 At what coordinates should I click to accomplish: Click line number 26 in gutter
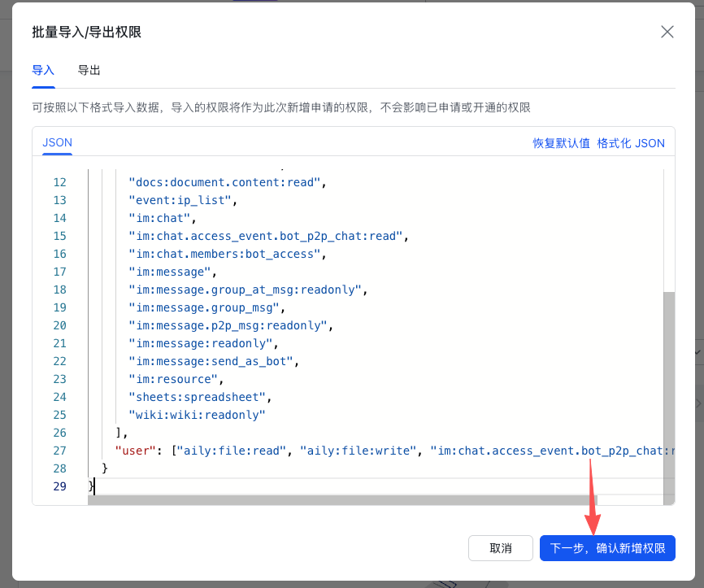click(x=59, y=433)
